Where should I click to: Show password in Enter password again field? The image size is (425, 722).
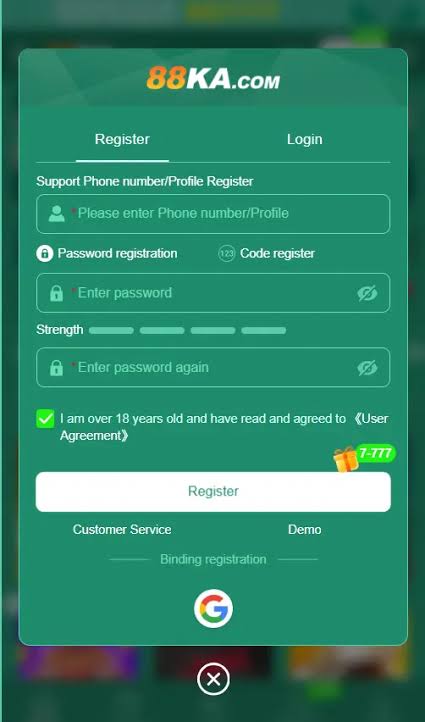pos(367,368)
